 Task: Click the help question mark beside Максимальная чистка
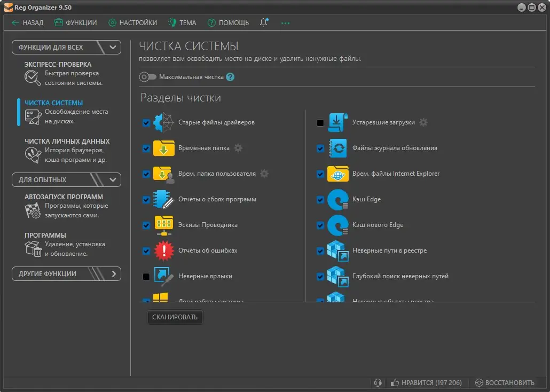pos(230,77)
